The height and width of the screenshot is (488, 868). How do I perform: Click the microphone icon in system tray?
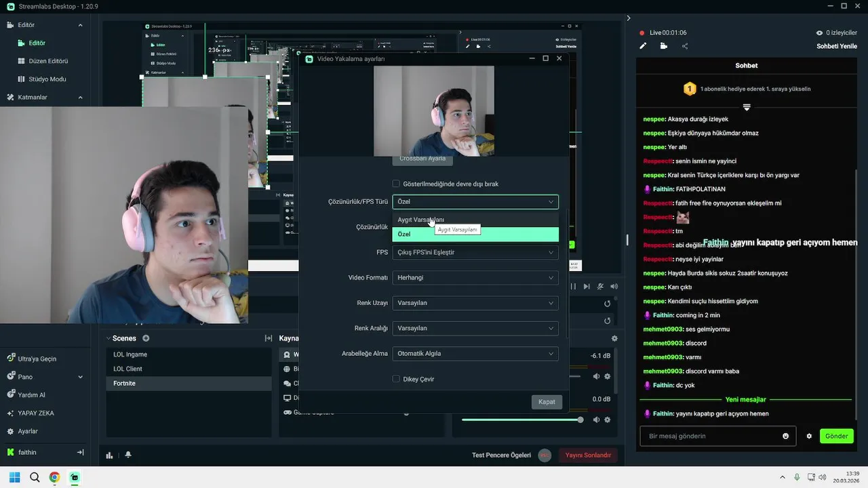coord(797,477)
